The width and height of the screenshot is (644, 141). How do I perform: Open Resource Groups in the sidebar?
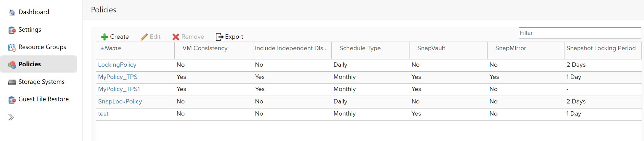(42, 47)
